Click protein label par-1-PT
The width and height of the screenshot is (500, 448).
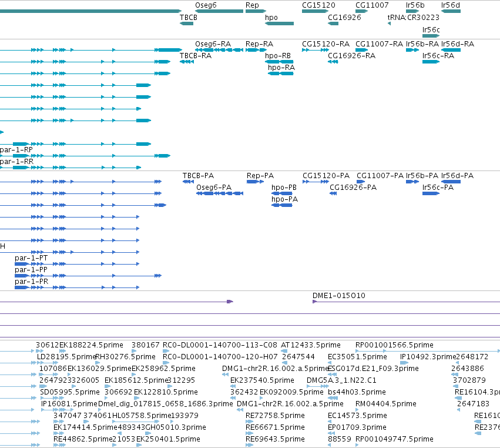[x=31, y=258]
